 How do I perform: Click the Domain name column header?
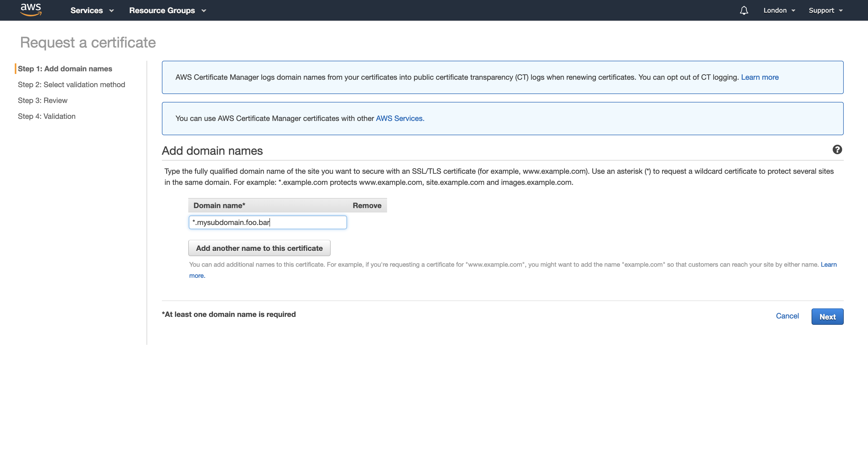pos(219,205)
